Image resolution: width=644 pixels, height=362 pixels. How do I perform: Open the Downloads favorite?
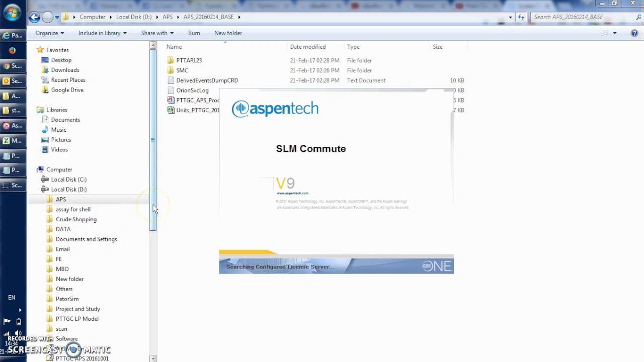65,70
